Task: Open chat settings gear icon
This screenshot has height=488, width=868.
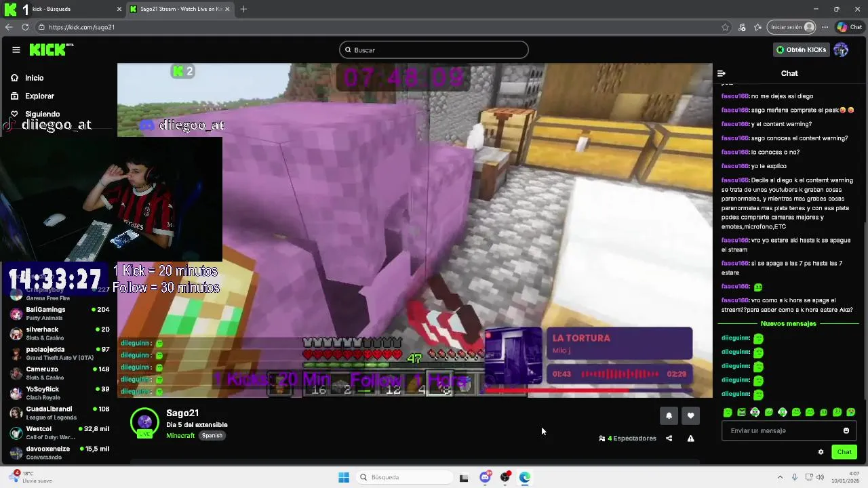Action: tap(821, 452)
